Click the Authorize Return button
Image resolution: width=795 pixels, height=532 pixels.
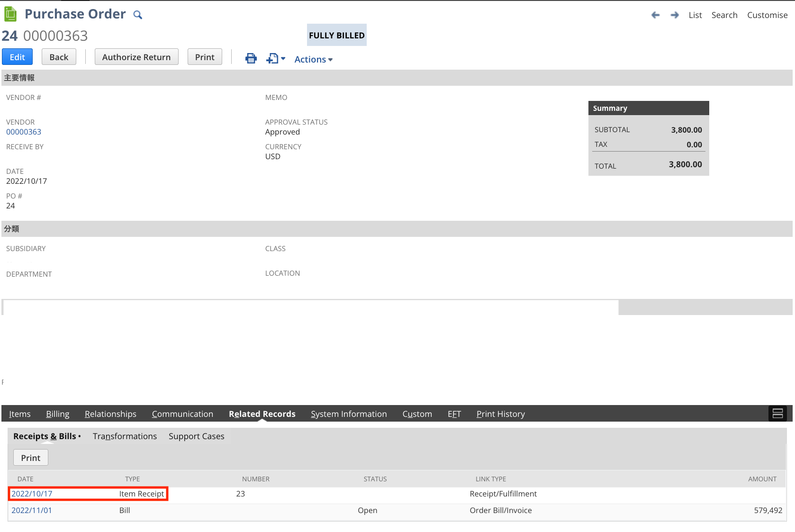pos(136,56)
